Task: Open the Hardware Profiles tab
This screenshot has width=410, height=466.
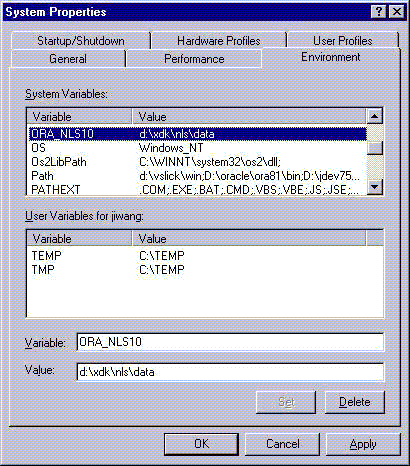Action: click(x=219, y=41)
